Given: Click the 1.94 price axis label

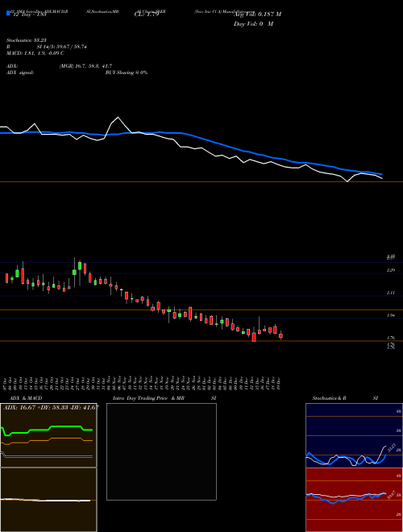Looking at the screenshot, I should 390,315.
